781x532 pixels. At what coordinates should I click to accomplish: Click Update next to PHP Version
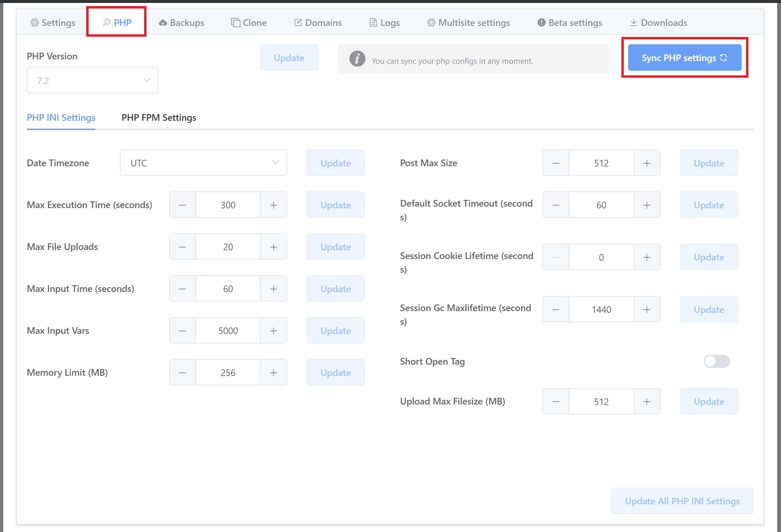[289, 57]
